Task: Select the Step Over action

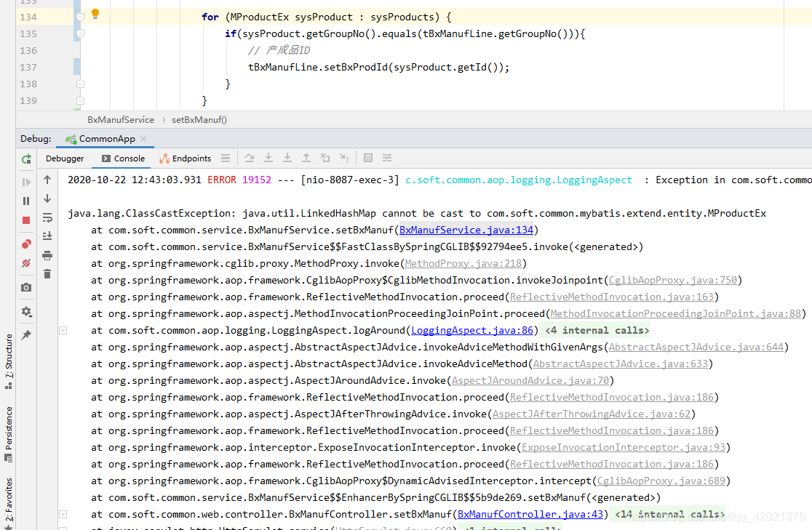Action: coord(248,158)
